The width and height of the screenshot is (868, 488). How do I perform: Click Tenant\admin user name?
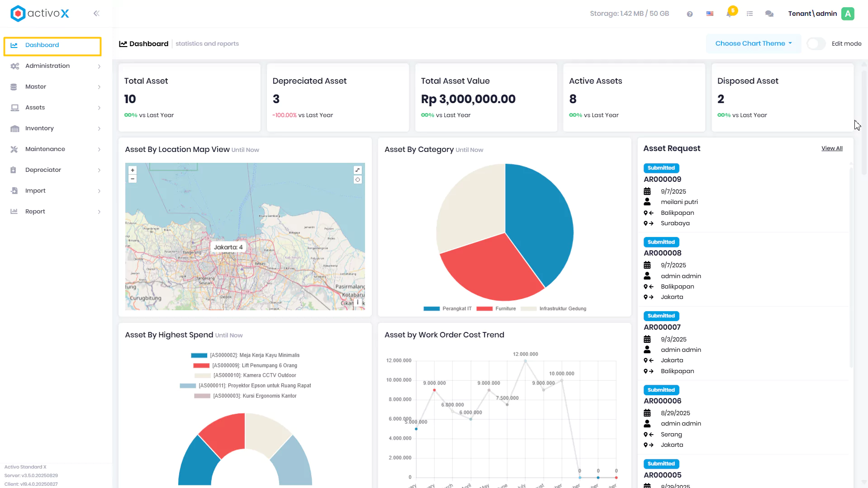click(812, 14)
